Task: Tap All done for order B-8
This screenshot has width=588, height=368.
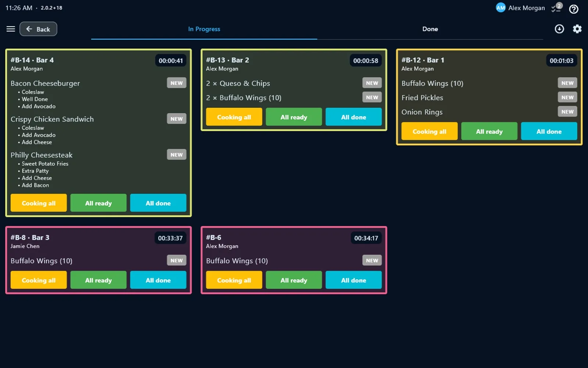Action: coord(158,280)
